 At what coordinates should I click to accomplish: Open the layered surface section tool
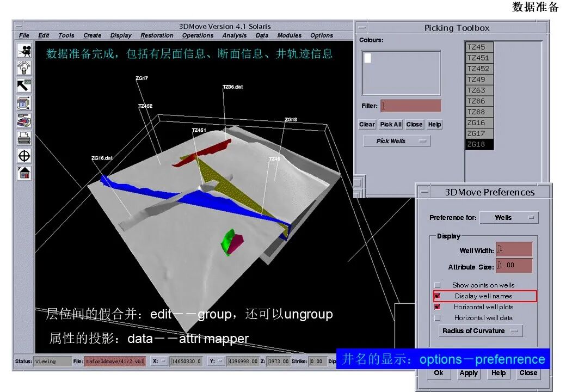[x=24, y=121]
